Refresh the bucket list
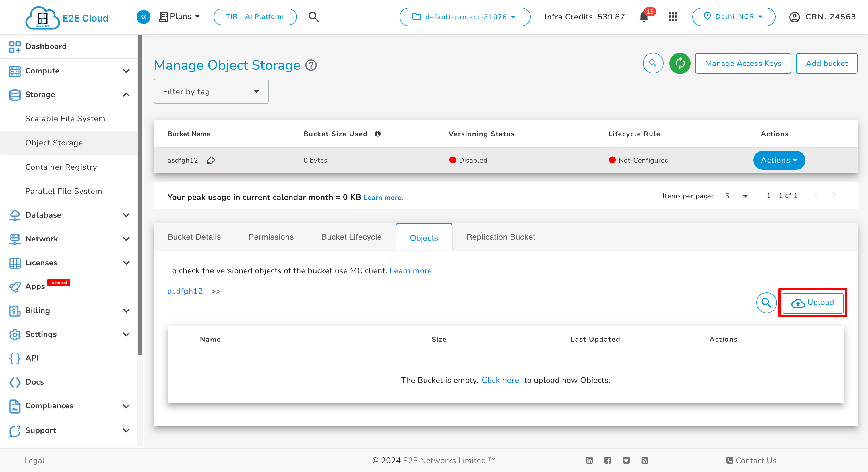Screen dimensions: 868x472 point(680,63)
